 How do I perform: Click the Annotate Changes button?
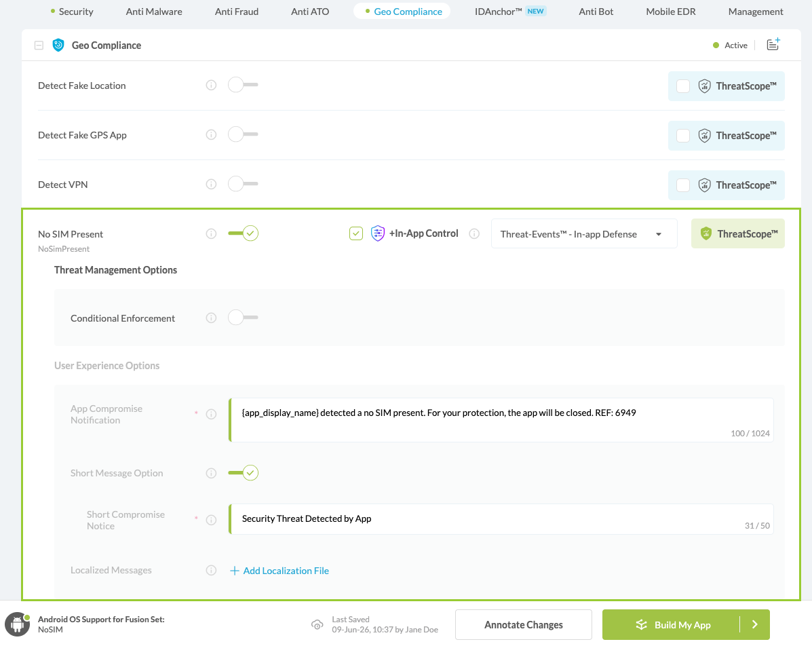tap(524, 624)
